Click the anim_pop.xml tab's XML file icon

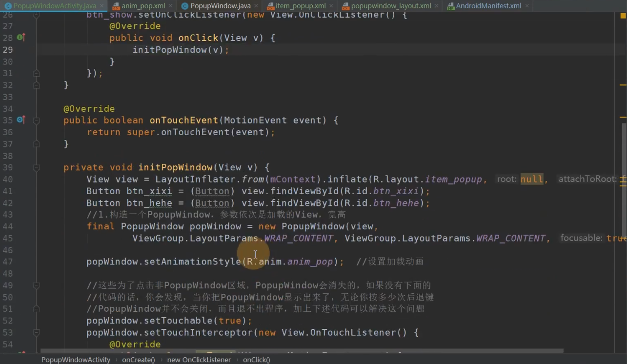point(116,6)
